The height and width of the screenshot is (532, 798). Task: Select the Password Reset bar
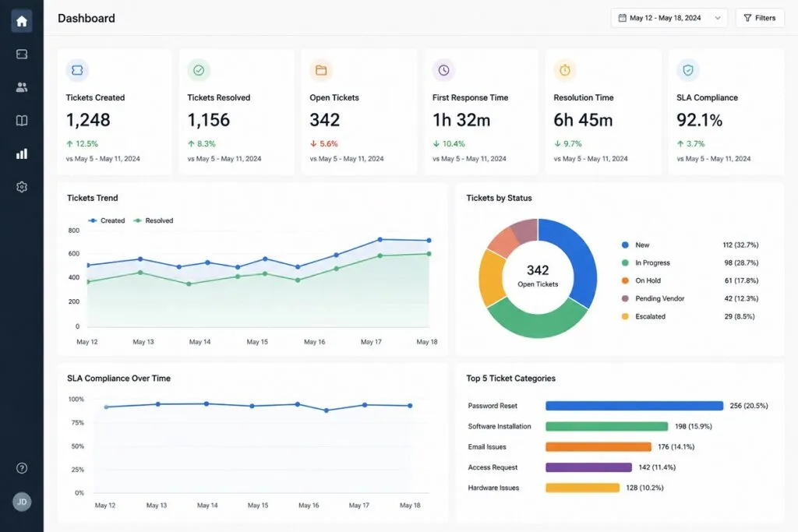point(634,406)
